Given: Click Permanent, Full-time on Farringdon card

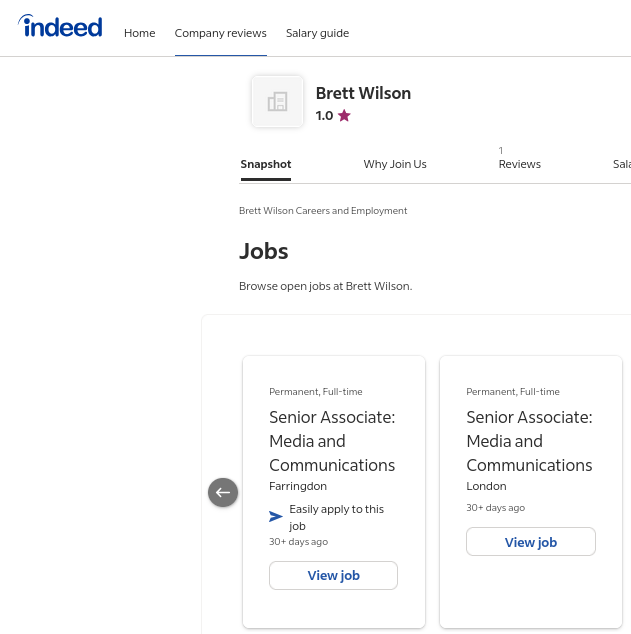Looking at the screenshot, I should point(316,392).
